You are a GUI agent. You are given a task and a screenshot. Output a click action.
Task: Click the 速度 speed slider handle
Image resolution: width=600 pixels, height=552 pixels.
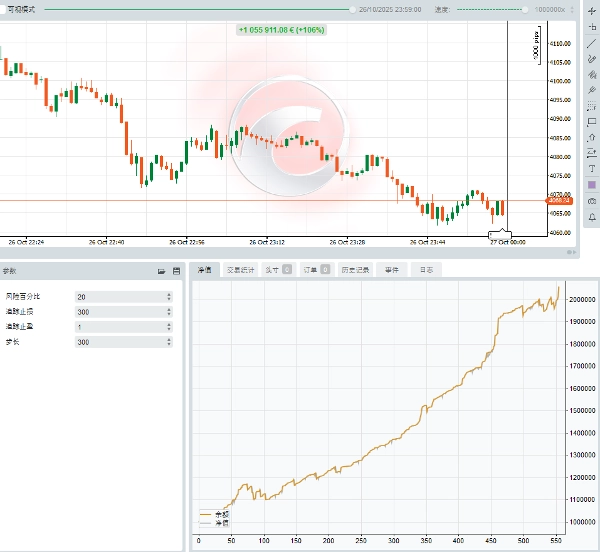point(525,10)
